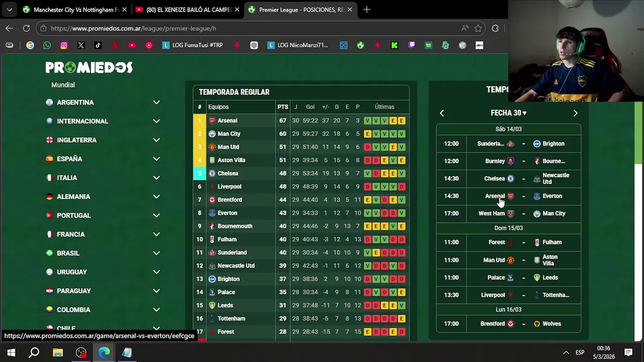
Task: Open LOG FumaTusi #TRP bookmark
Action: [193, 45]
